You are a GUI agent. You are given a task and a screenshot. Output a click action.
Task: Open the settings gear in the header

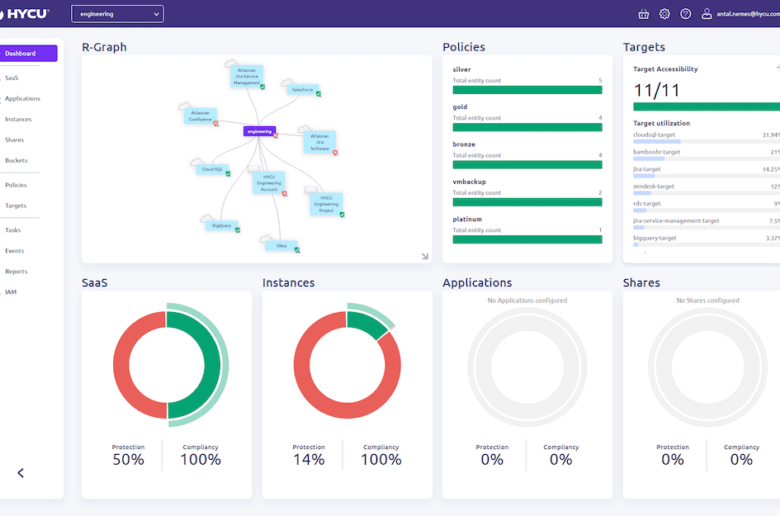click(665, 14)
